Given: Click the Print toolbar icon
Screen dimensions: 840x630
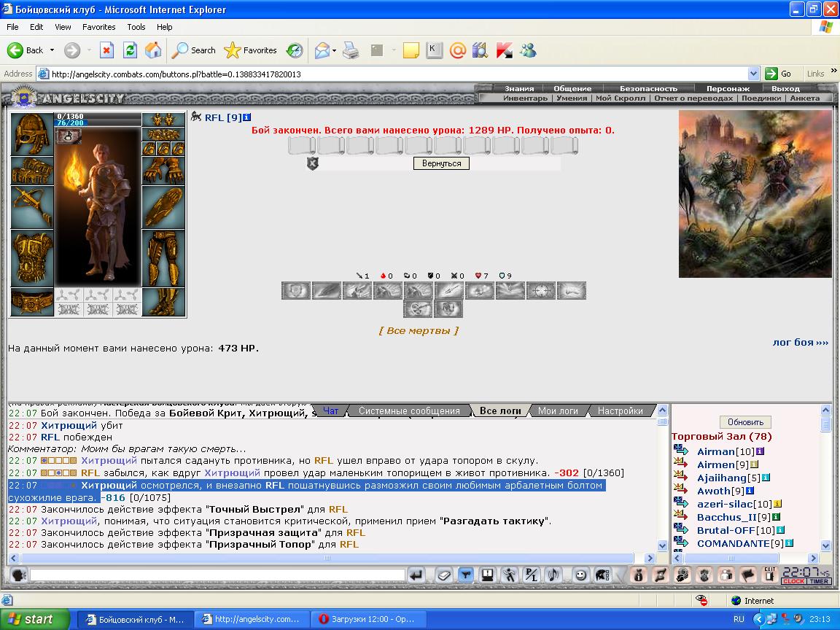Looking at the screenshot, I should point(351,50).
